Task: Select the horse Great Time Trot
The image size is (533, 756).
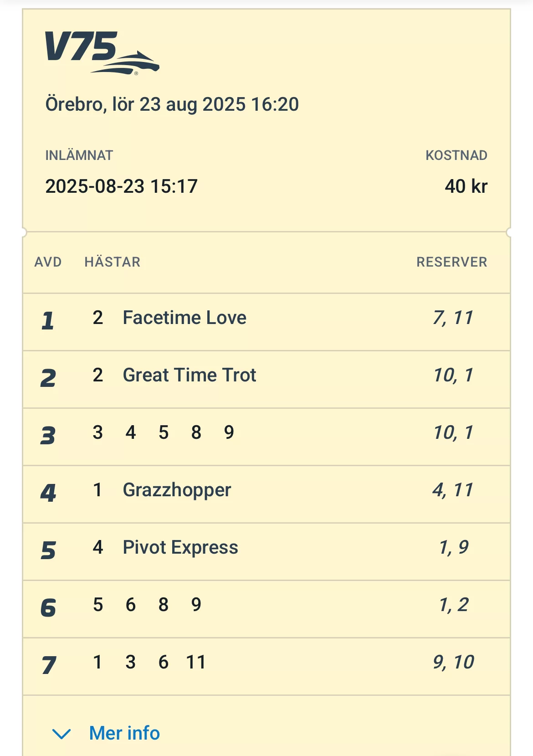Action: point(190,375)
